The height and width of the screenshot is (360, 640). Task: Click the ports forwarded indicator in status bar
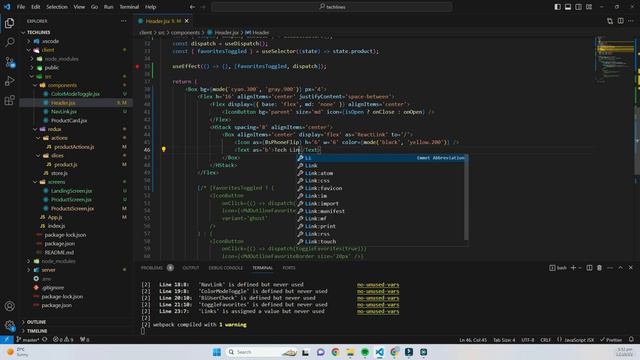coord(84,340)
